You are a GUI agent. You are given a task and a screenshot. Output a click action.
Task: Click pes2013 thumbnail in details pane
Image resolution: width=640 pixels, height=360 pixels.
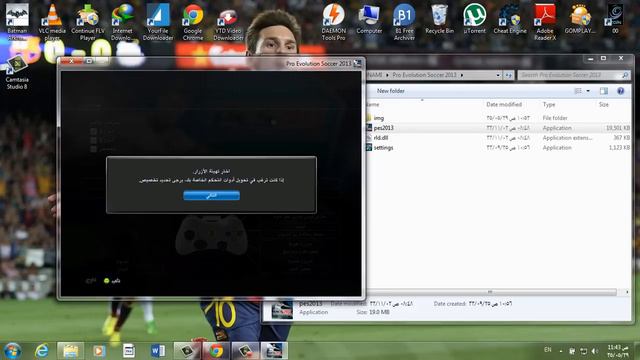click(x=282, y=309)
